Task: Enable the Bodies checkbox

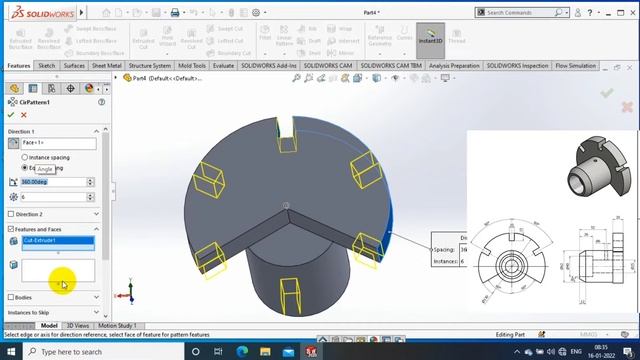Action: point(11,297)
